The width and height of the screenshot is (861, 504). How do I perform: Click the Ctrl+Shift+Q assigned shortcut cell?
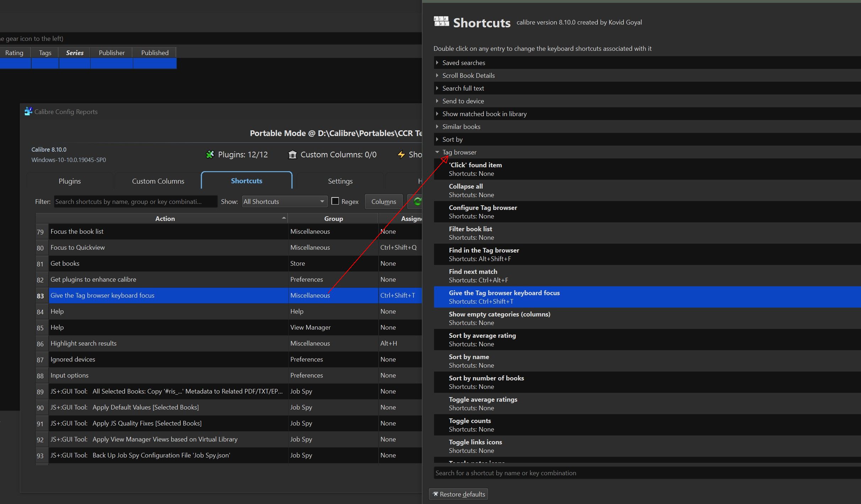(x=400, y=247)
